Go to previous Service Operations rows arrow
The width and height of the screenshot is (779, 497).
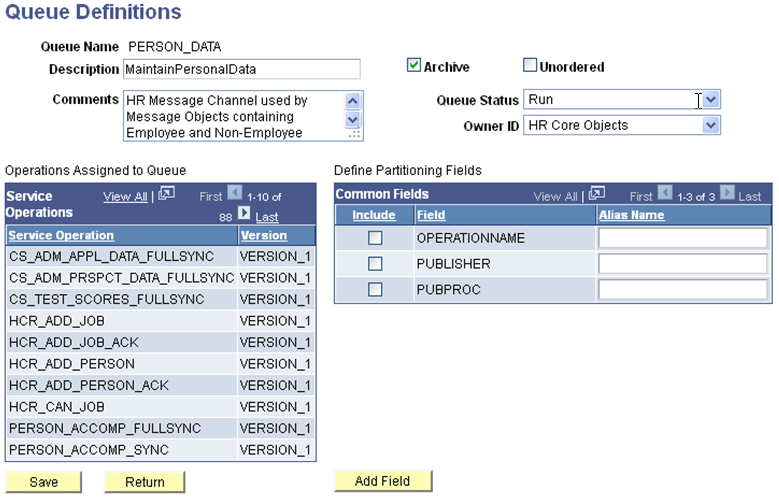point(234,192)
